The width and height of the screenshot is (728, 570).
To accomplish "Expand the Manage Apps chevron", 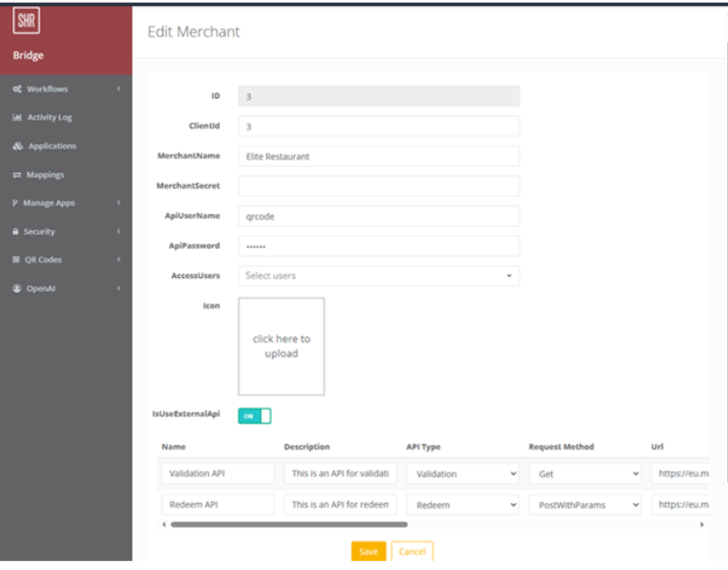I will click(x=119, y=202).
